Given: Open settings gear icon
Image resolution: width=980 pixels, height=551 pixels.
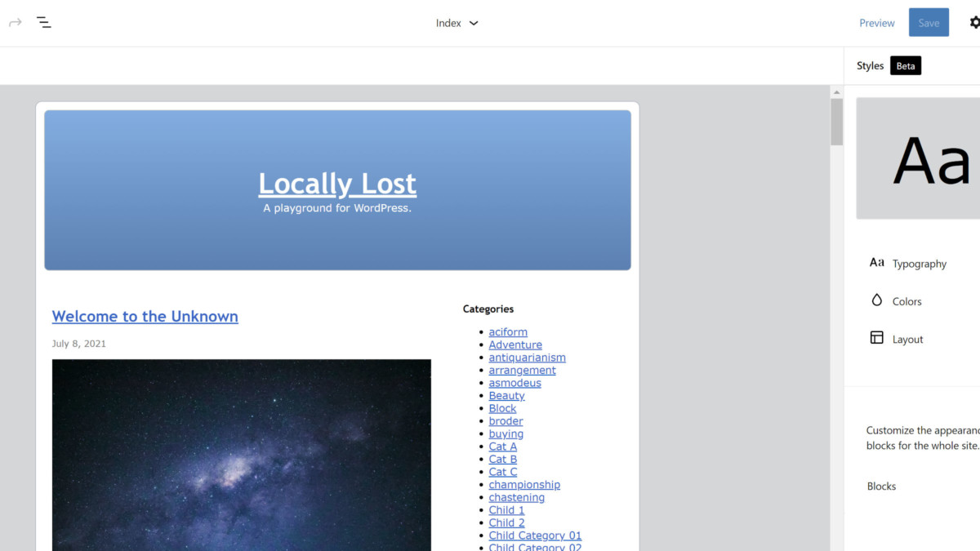Looking at the screenshot, I should [974, 23].
